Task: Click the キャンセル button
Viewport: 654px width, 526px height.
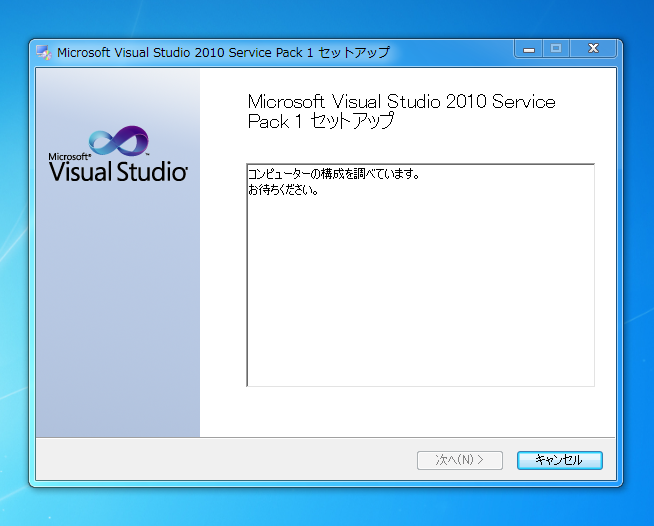Action: tap(560, 460)
